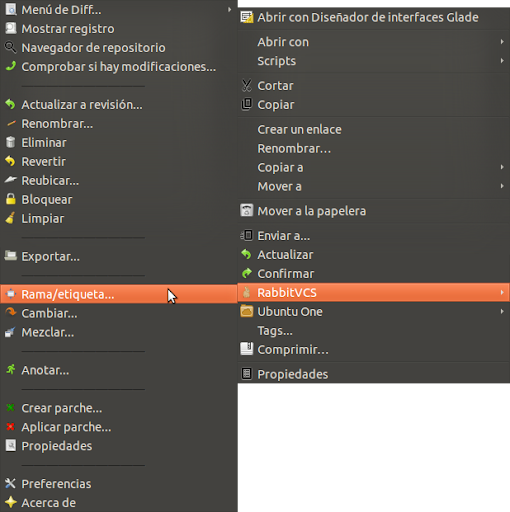510x512 pixels.
Task: Select Comprobar si hay modificaciones...
Action: point(119,67)
